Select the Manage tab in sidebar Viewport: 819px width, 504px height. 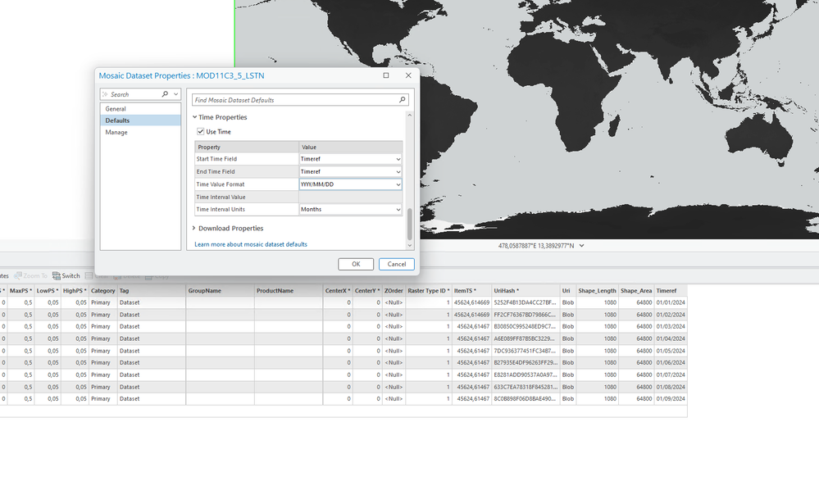(116, 132)
